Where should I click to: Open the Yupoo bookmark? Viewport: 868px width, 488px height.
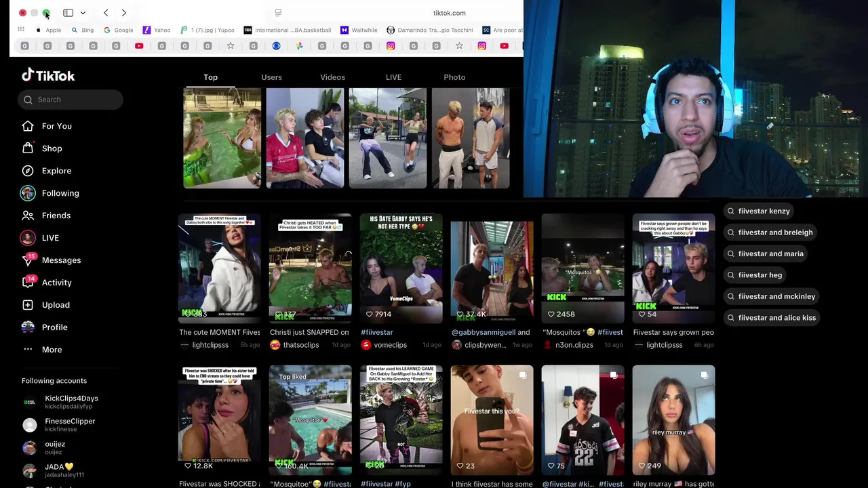[x=208, y=30]
